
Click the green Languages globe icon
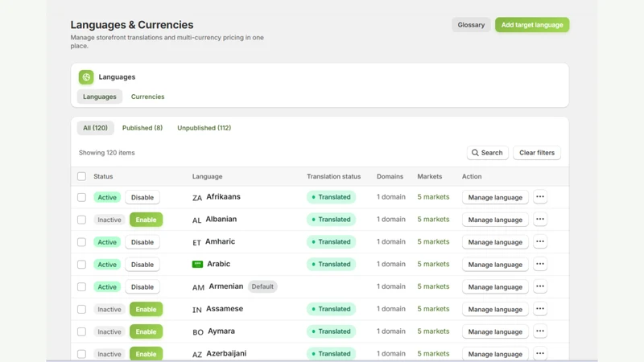tap(86, 77)
